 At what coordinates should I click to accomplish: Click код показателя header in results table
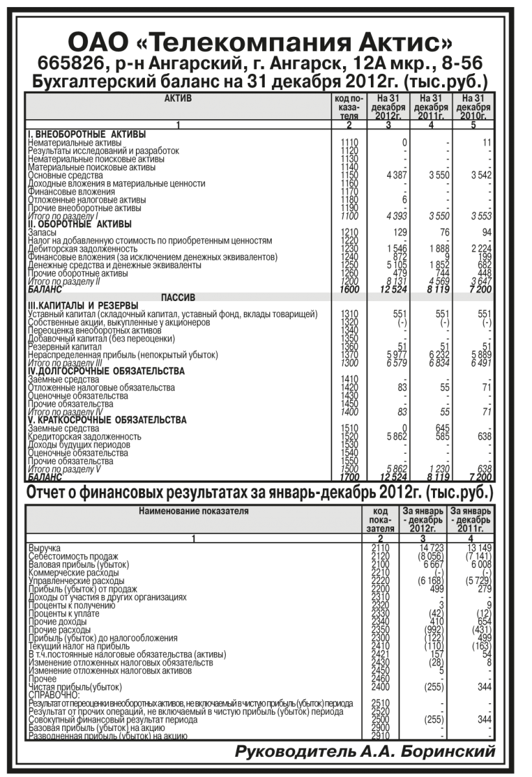pos(380,520)
